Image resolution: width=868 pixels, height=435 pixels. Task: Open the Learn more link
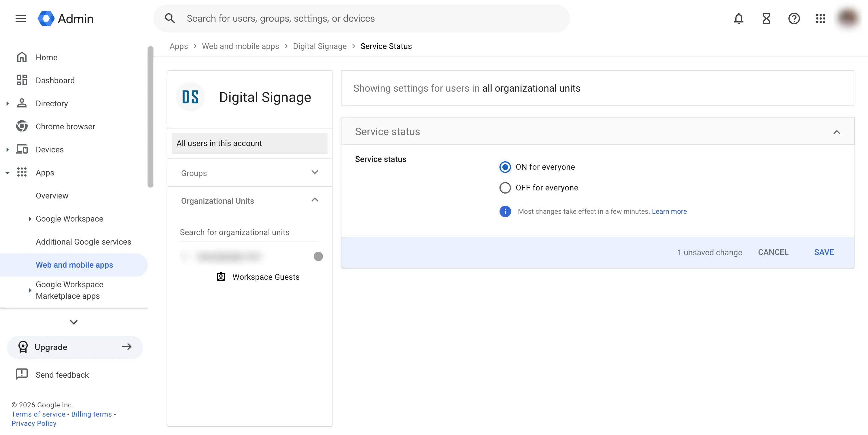click(669, 211)
